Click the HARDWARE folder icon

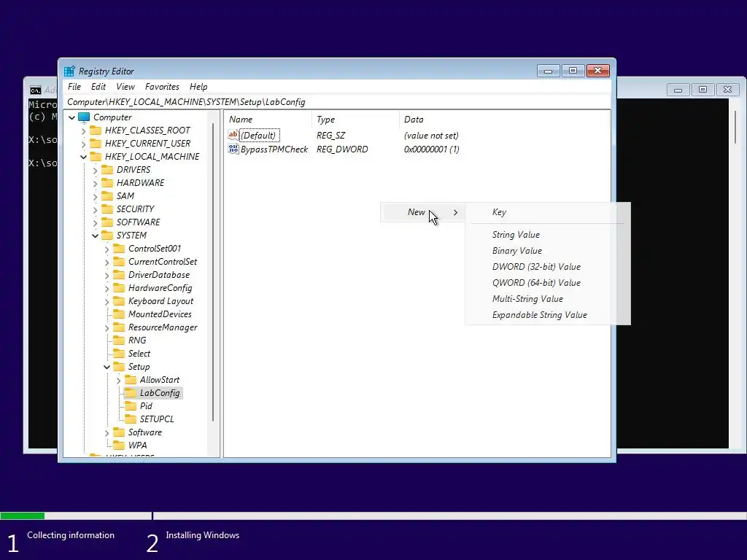click(x=108, y=183)
